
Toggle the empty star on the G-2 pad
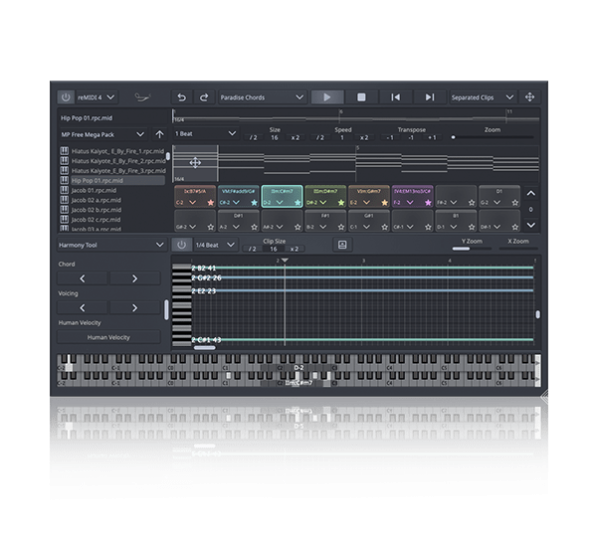[x=515, y=203]
